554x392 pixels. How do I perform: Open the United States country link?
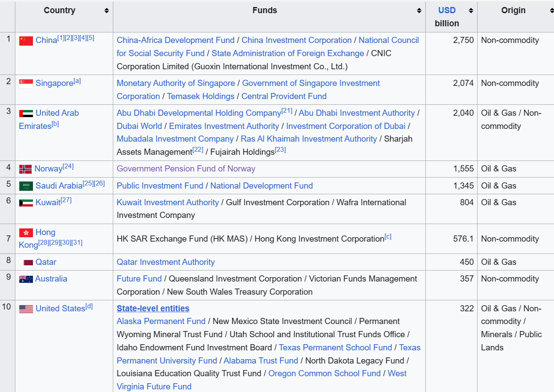[60, 309]
